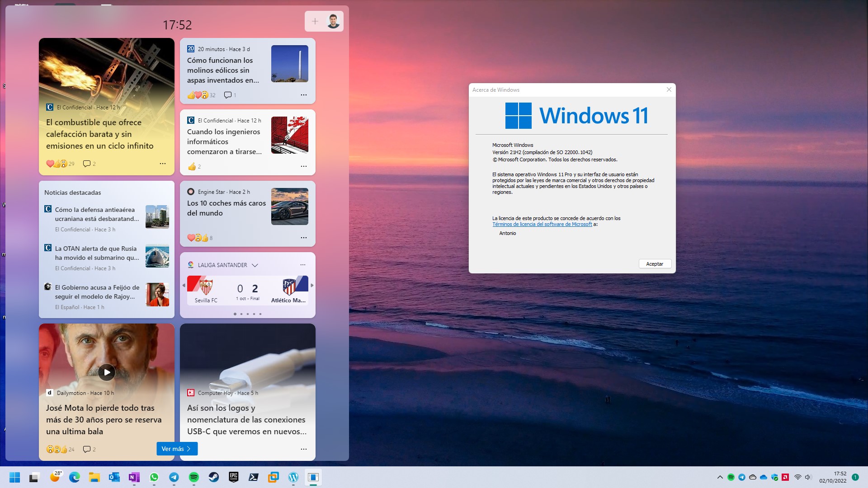Viewport: 868px width, 488px height.
Task: Launch Steam from the taskbar
Action: click(213, 477)
